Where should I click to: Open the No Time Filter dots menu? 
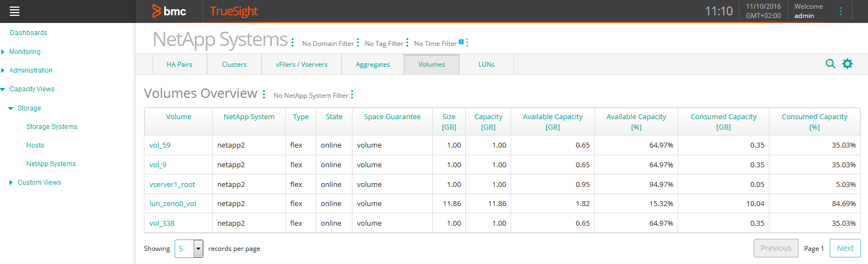467,43
